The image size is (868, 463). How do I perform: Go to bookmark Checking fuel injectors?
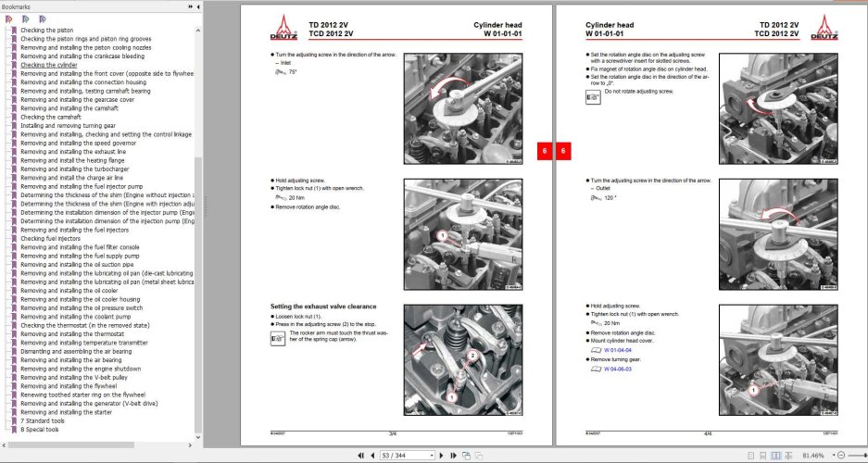50,238
